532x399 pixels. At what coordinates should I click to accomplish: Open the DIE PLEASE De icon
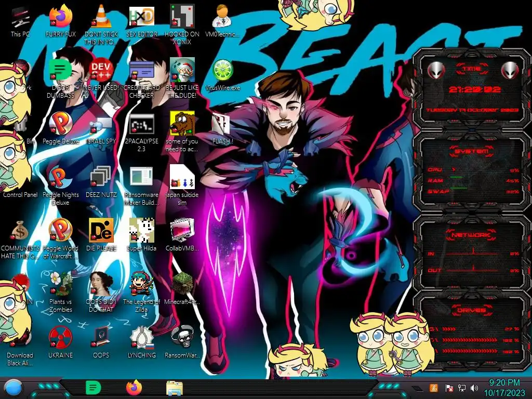pyautogui.click(x=101, y=230)
